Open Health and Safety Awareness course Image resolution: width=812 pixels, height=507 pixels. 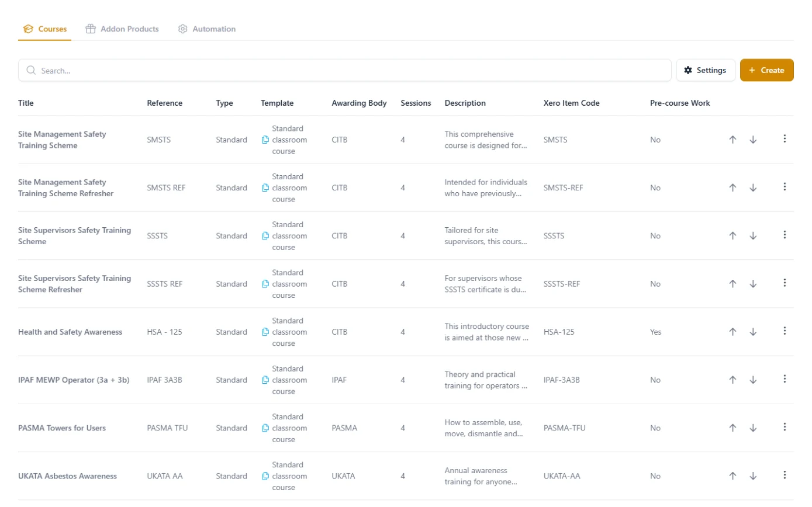70,332
